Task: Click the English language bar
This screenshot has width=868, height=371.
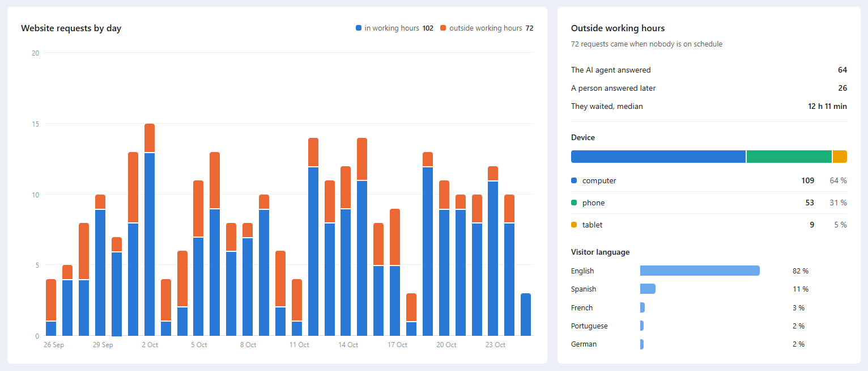Action: [700, 271]
